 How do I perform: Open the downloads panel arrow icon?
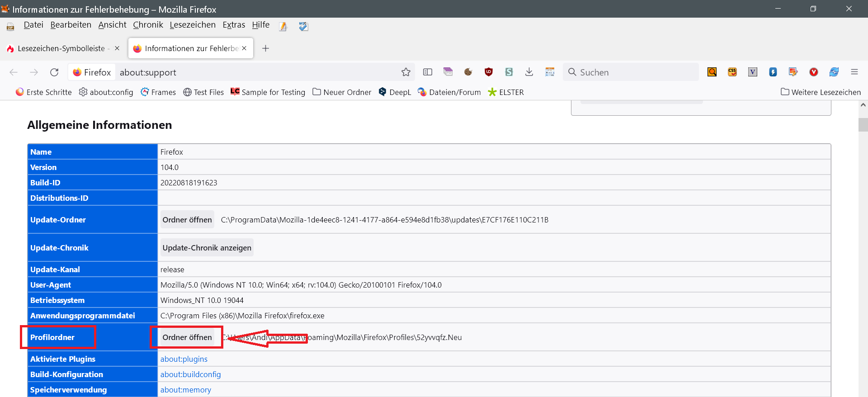click(529, 72)
